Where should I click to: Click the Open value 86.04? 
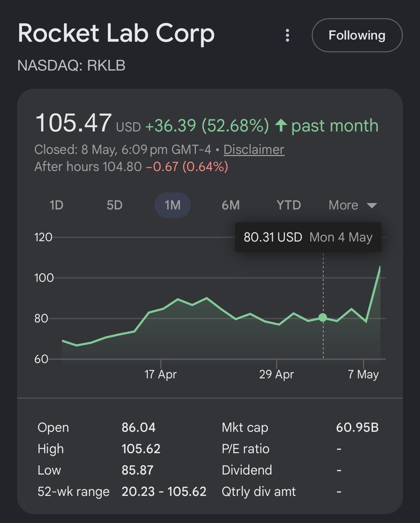point(139,428)
